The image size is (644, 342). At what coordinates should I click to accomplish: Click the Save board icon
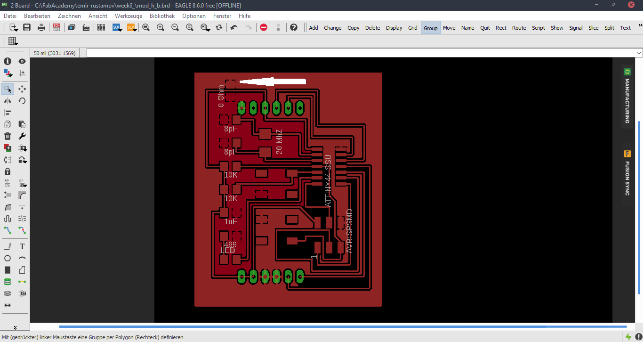click(x=27, y=27)
